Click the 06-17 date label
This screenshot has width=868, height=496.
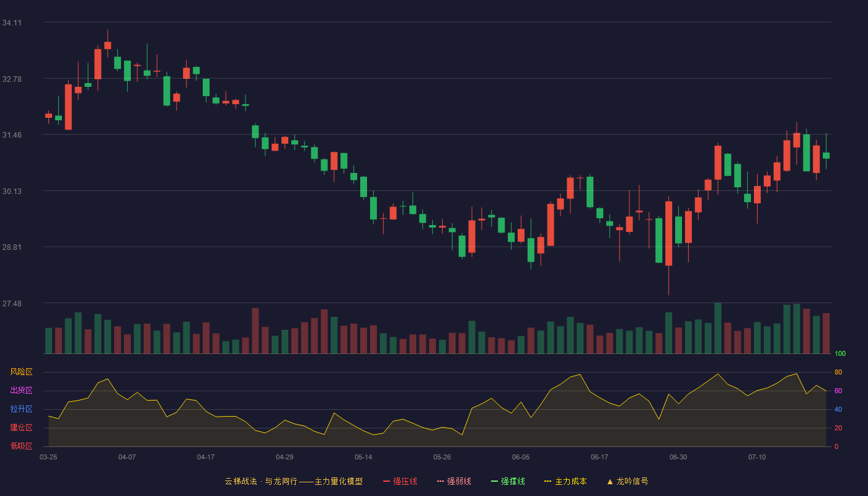coord(600,457)
